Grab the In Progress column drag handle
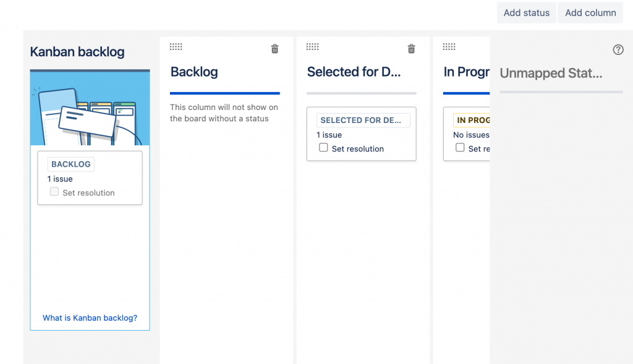Screen dimensions: 633x364 (x=449, y=47)
